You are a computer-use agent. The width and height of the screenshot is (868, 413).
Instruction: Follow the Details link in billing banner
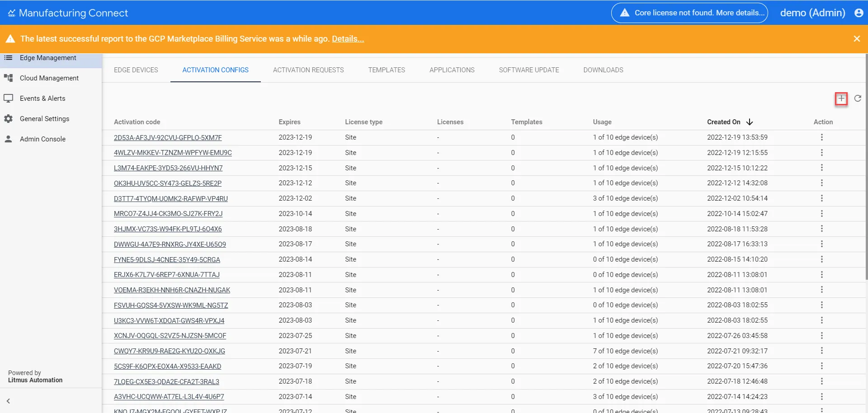pos(348,39)
